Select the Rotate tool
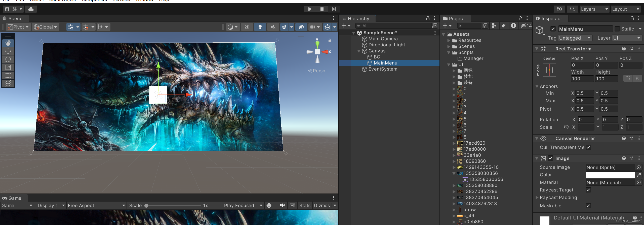Viewport: 644px width, 225px height. 8,59
